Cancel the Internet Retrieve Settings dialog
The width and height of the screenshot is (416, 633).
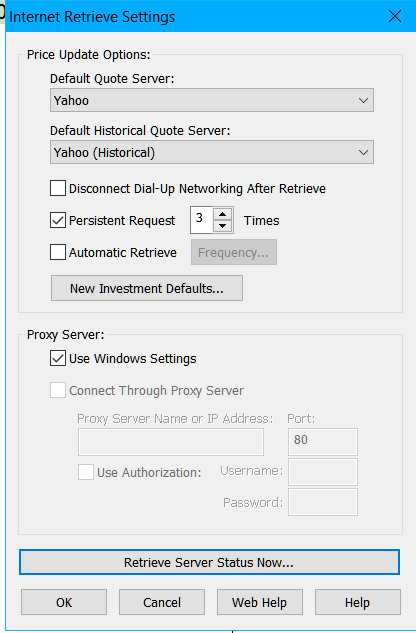(x=162, y=602)
